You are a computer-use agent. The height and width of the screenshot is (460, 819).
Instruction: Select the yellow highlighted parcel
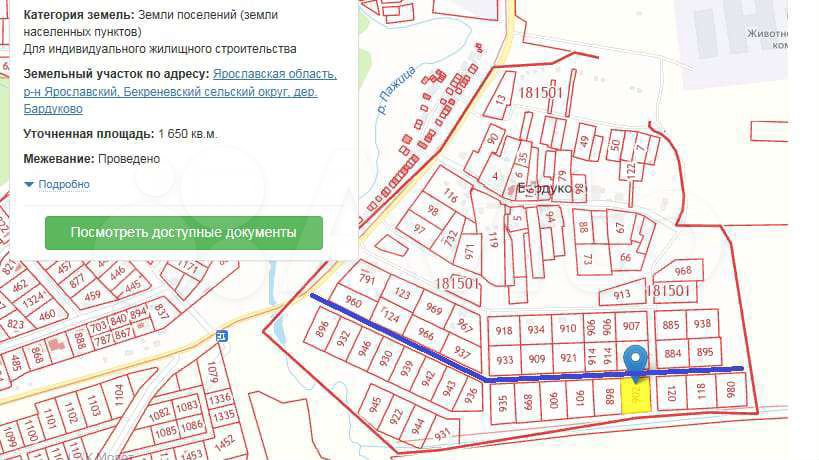[637, 394]
